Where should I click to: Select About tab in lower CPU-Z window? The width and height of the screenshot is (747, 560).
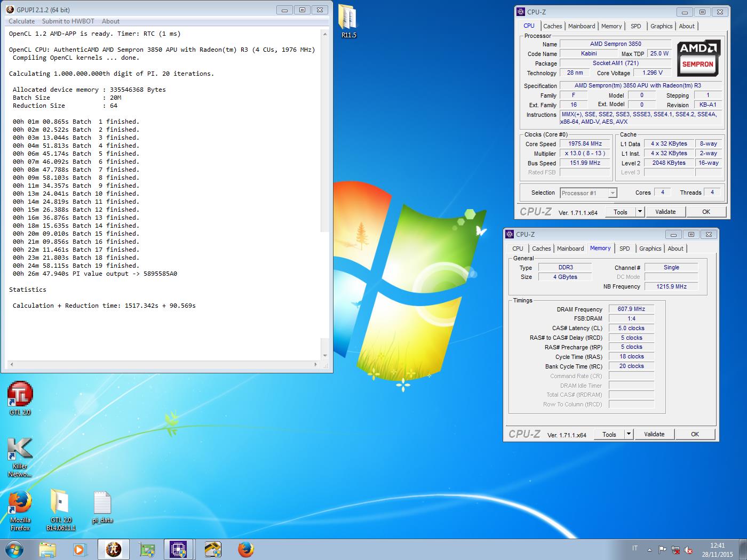pyautogui.click(x=676, y=249)
